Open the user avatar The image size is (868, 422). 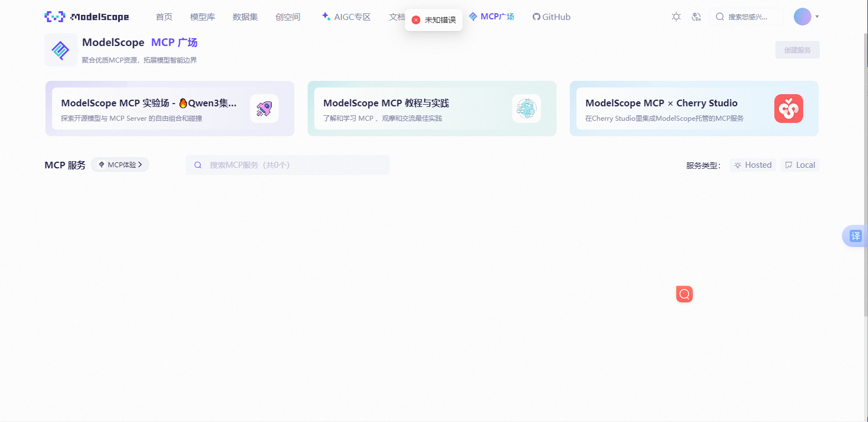tap(803, 17)
